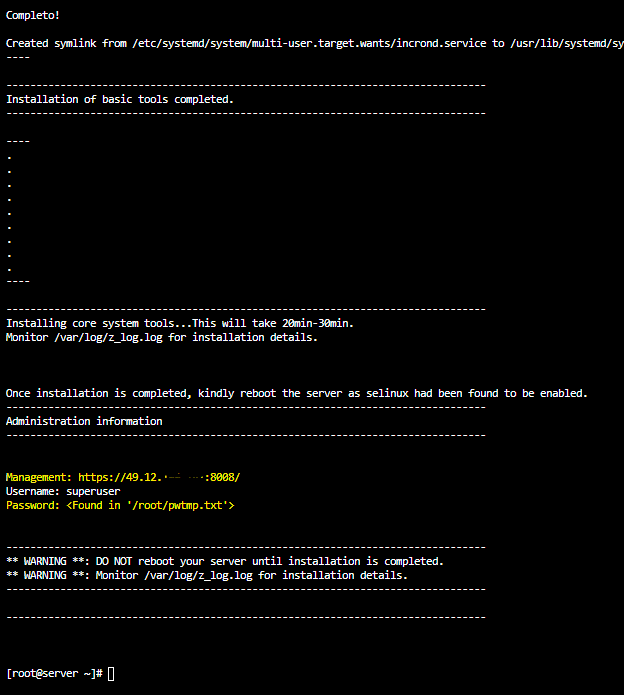Viewport: 624px width, 695px height.
Task: Click the 'DO NOT reboot your server' warning line
Action: [x=224, y=561]
